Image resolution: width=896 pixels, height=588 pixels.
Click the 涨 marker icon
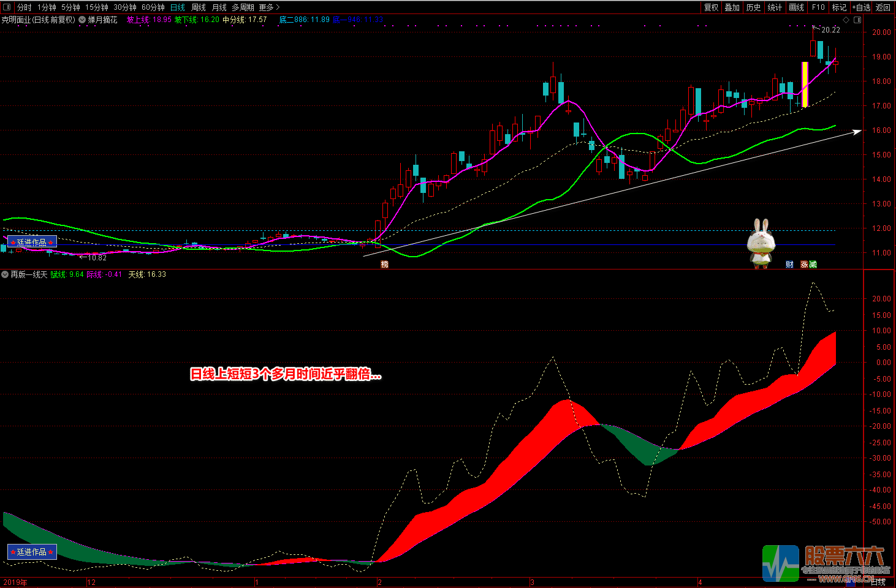click(804, 265)
